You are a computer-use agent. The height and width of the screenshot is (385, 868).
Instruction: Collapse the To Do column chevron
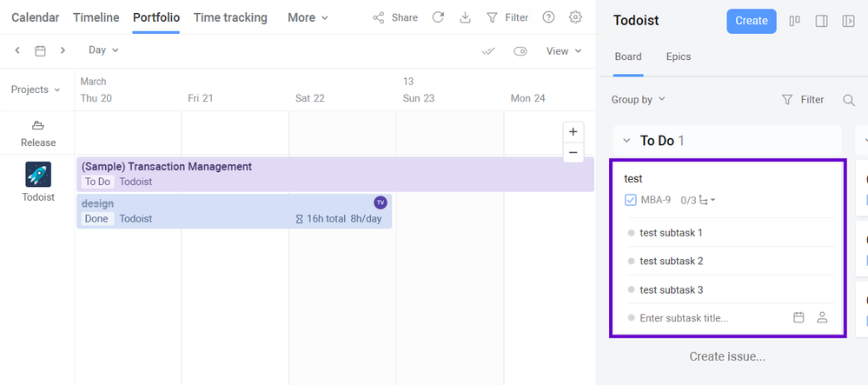pyautogui.click(x=626, y=141)
